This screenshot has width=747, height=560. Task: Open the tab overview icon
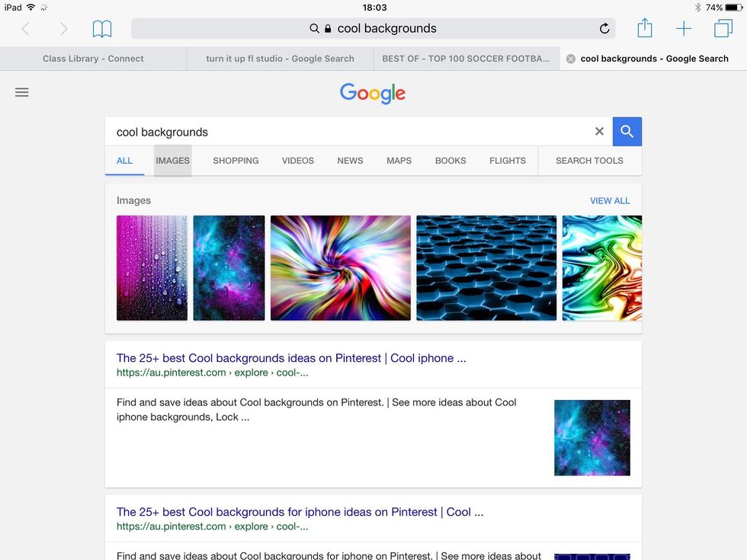click(x=723, y=28)
